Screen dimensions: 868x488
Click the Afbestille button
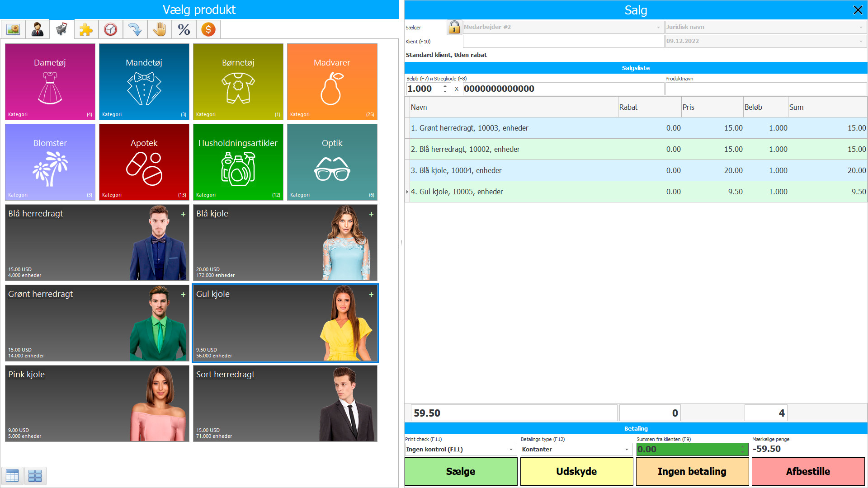coord(808,471)
